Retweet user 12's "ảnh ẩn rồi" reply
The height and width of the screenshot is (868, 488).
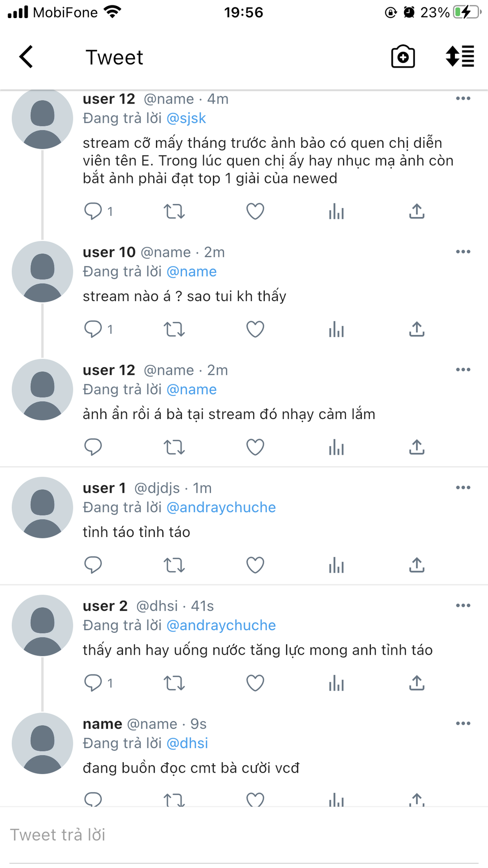174,447
